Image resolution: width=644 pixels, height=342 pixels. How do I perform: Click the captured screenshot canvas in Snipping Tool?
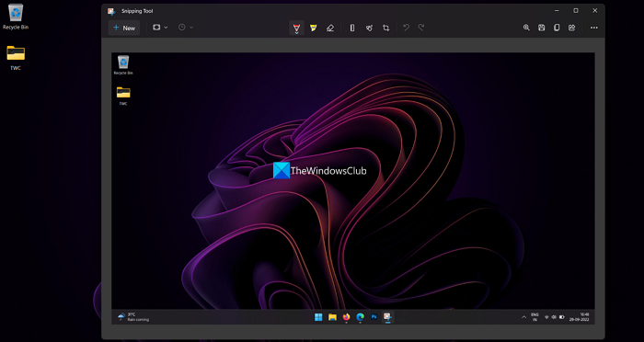(352, 188)
